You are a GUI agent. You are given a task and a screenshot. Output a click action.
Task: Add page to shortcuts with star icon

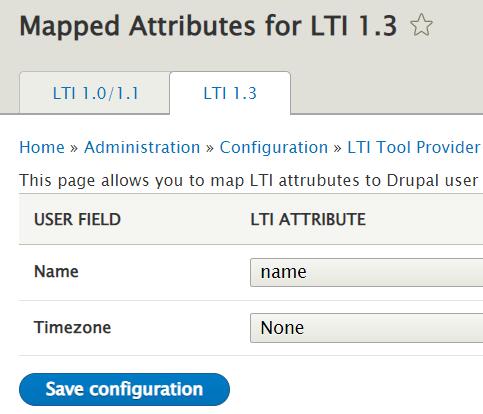tap(421, 25)
